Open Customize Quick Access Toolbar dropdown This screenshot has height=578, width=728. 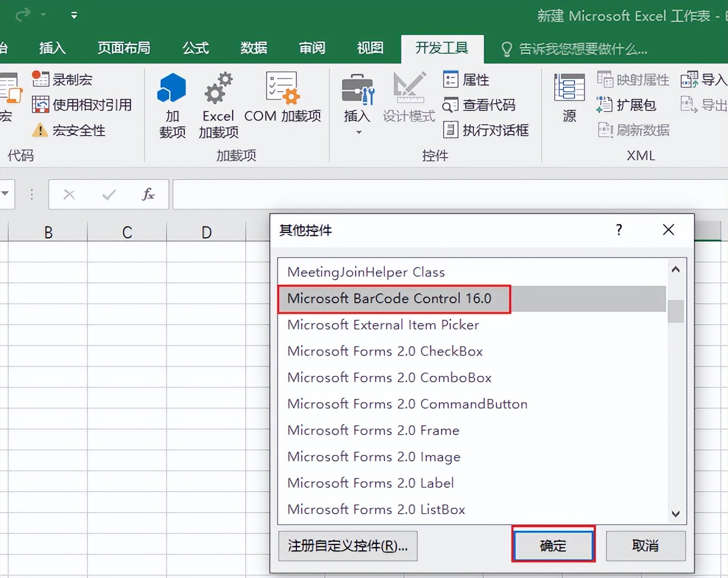(x=74, y=15)
